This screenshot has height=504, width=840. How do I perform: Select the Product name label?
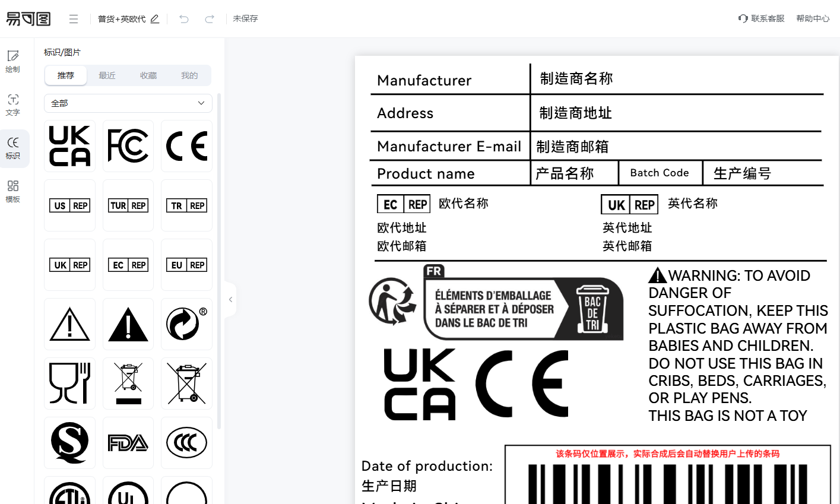pos(426,173)
